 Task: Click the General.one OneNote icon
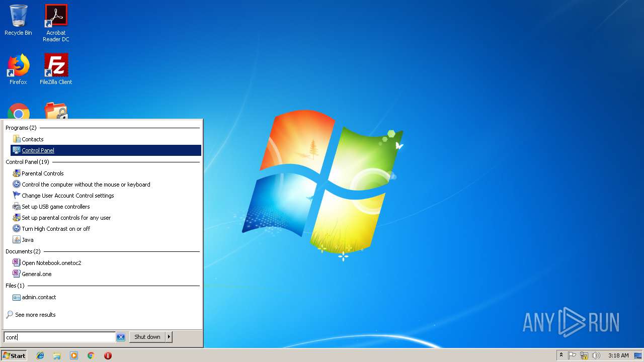tap(17, 274)
